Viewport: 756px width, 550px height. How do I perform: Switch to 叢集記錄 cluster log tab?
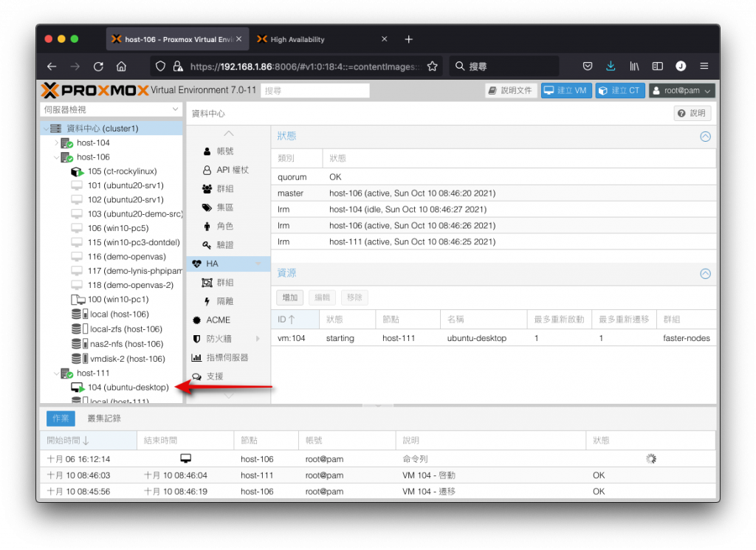pos(104,419)
